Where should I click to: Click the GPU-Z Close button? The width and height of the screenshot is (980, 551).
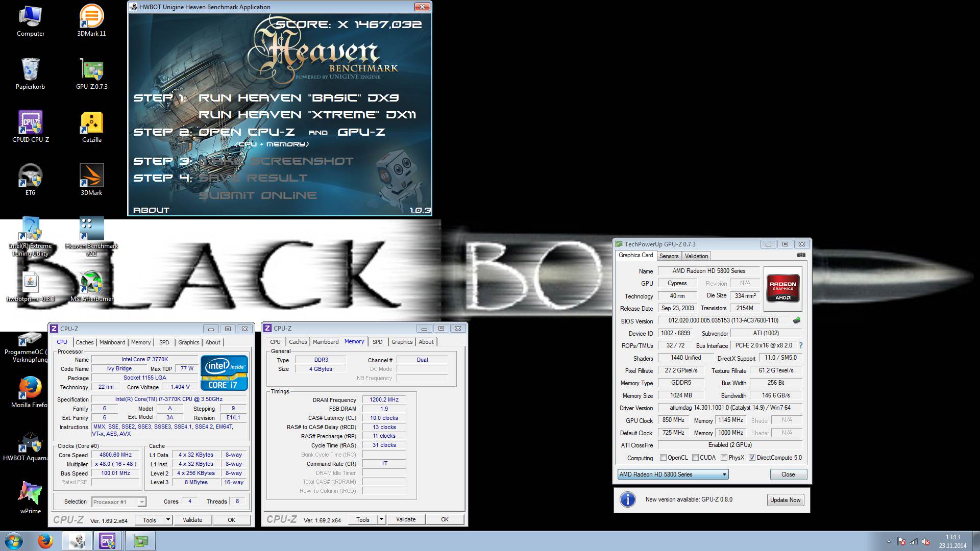788,474
